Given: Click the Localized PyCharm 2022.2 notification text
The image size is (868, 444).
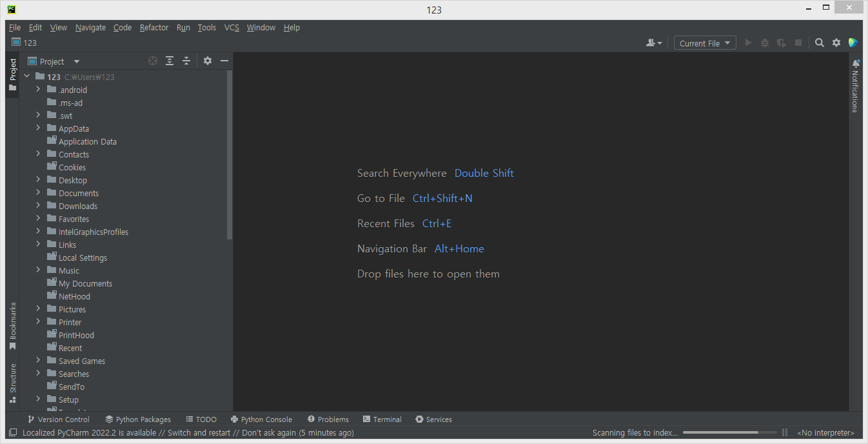Looking at the screenshot, I should (188, 433).
